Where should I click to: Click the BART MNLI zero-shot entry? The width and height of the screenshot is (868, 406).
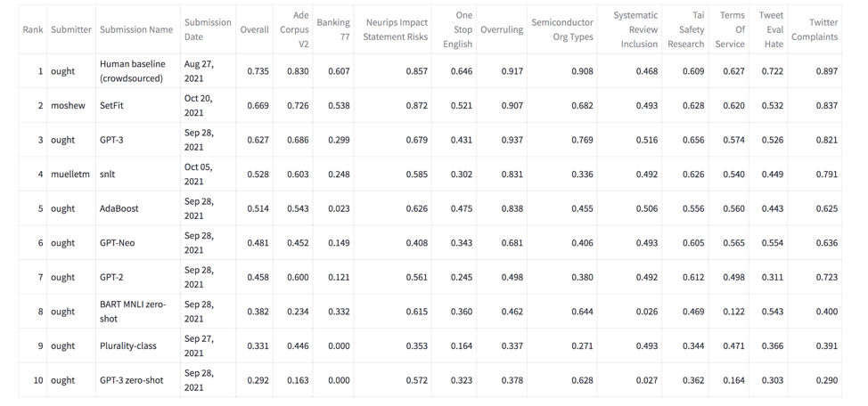[x=132, y=312]
